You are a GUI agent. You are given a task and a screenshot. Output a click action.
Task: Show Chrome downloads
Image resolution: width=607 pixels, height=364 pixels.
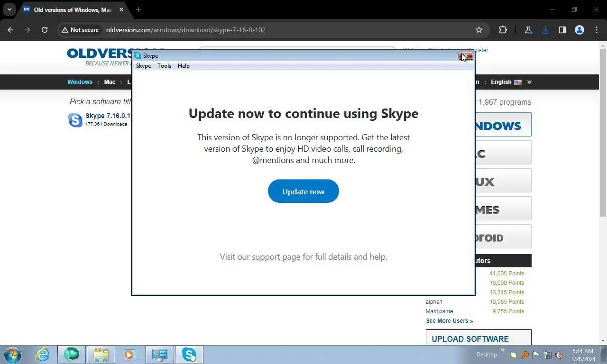coord(545,30)
